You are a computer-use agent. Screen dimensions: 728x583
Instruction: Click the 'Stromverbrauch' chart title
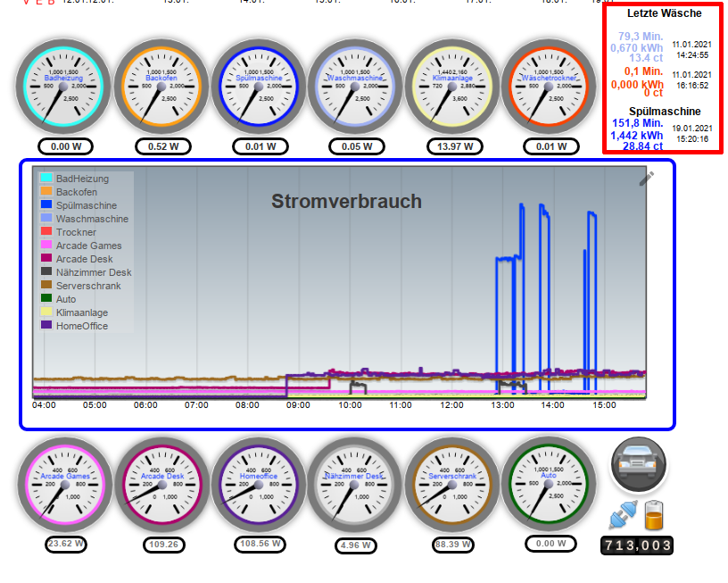click(346, 201)
